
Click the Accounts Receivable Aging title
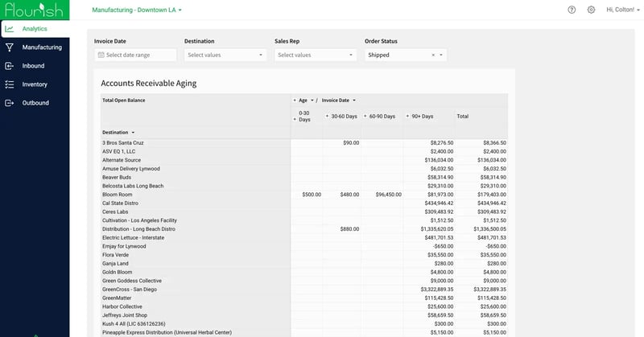pos(149,84)
